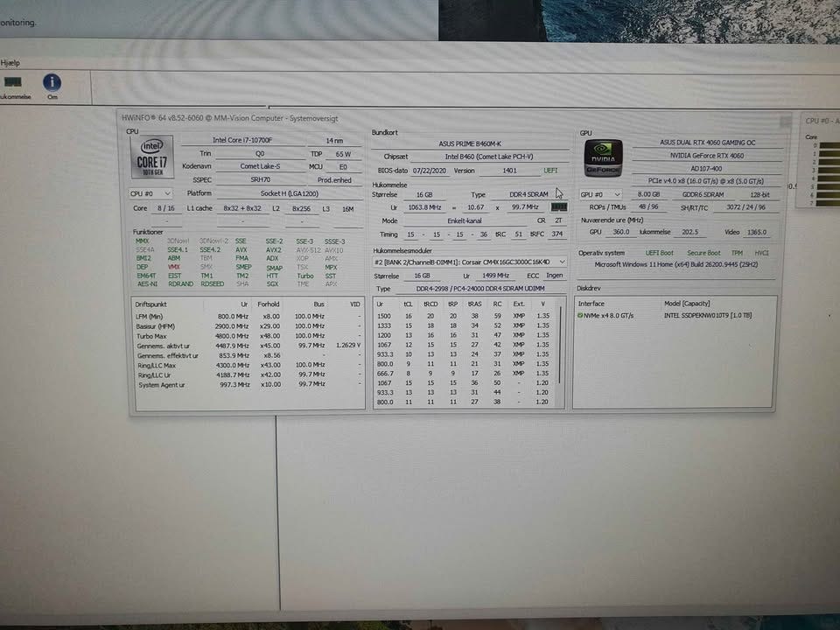Open the Om (about) toolbar icon
Screen dimensions: 840x630
coord(52,87)
